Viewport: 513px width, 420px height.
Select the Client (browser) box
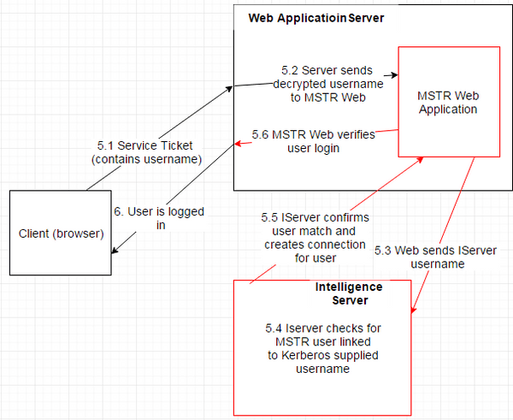coord(61,233)
